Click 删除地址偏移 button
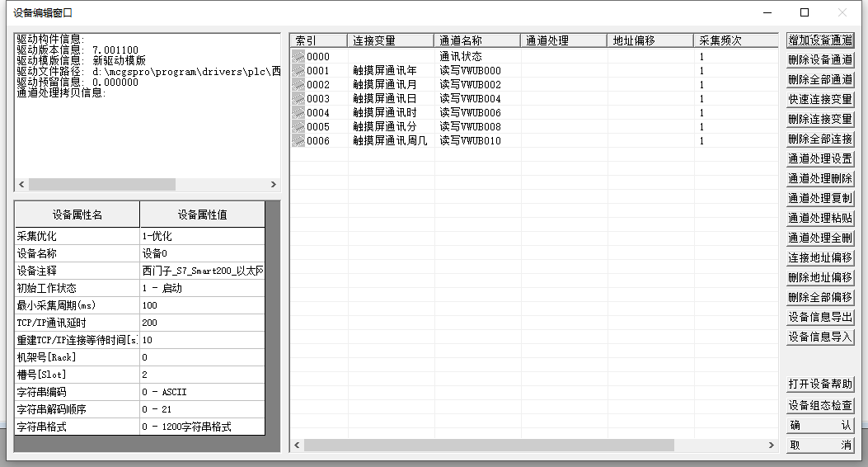The width and height of the screenshot is (868, 467). tap(820, 277)
